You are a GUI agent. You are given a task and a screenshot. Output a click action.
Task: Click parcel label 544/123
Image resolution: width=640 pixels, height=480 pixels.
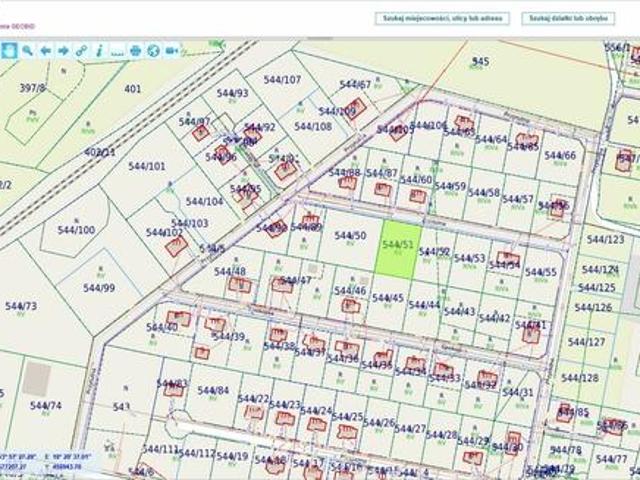coord(606,239)
